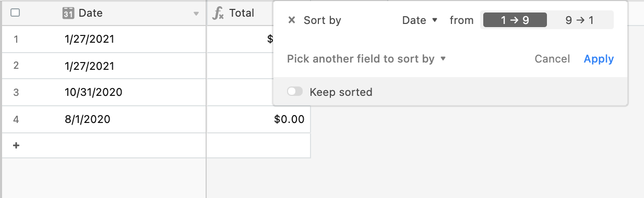Open the Date column header dropdown arrow

(196, 14)
